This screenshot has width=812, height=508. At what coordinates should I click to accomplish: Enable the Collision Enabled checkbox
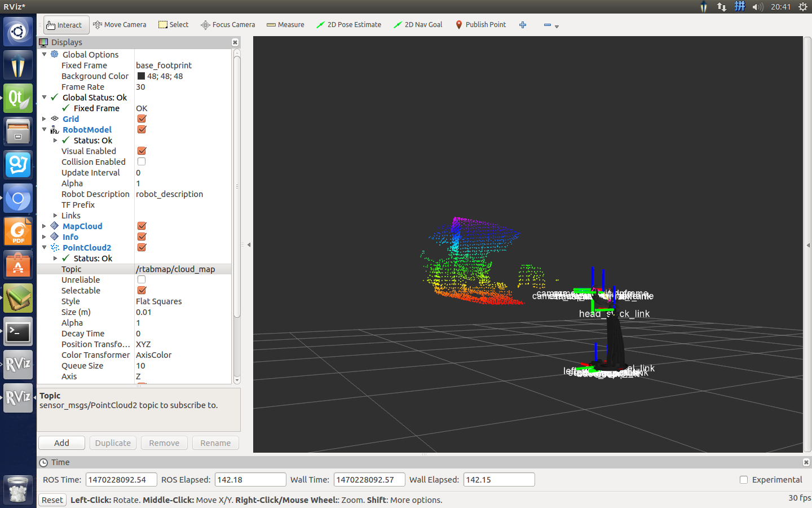(x=142, y=162)
